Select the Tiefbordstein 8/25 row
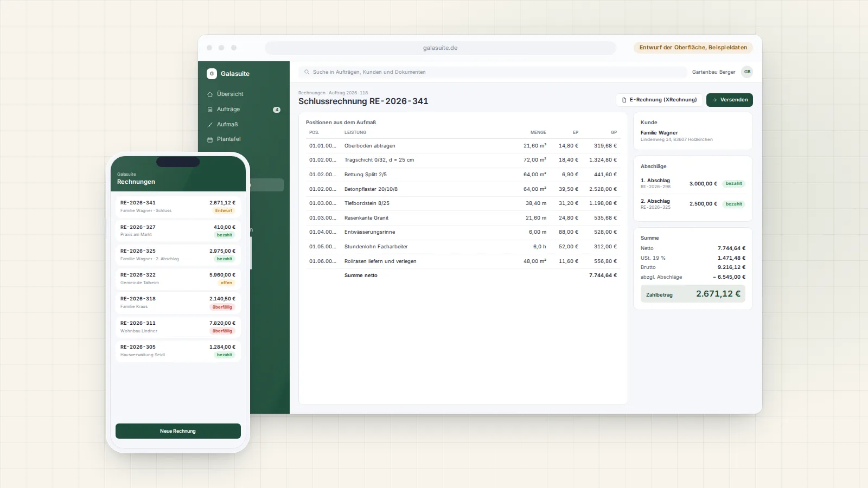868x488 pixels. point(463,203)
